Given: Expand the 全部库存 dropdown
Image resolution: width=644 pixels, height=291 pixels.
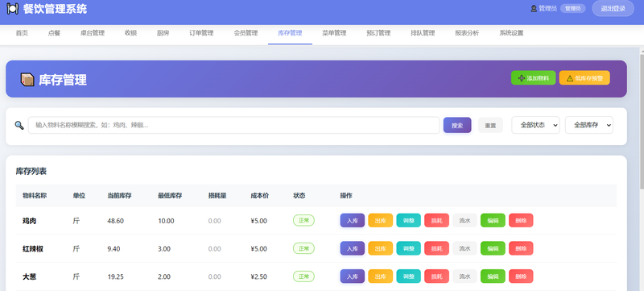Looking at the screenshot, I should [x=589, y=125].
